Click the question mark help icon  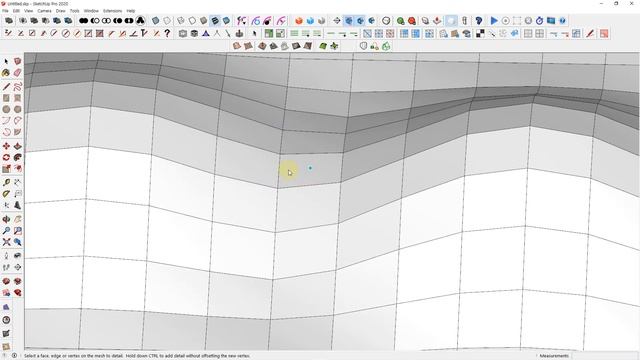[x=167, y=33]
